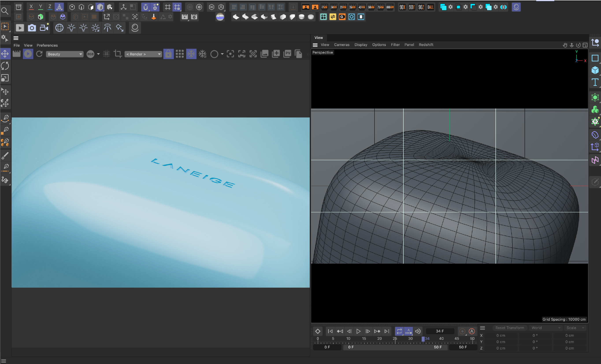
Task: Click the refresh render icon
Action: (x=39, y=54)
